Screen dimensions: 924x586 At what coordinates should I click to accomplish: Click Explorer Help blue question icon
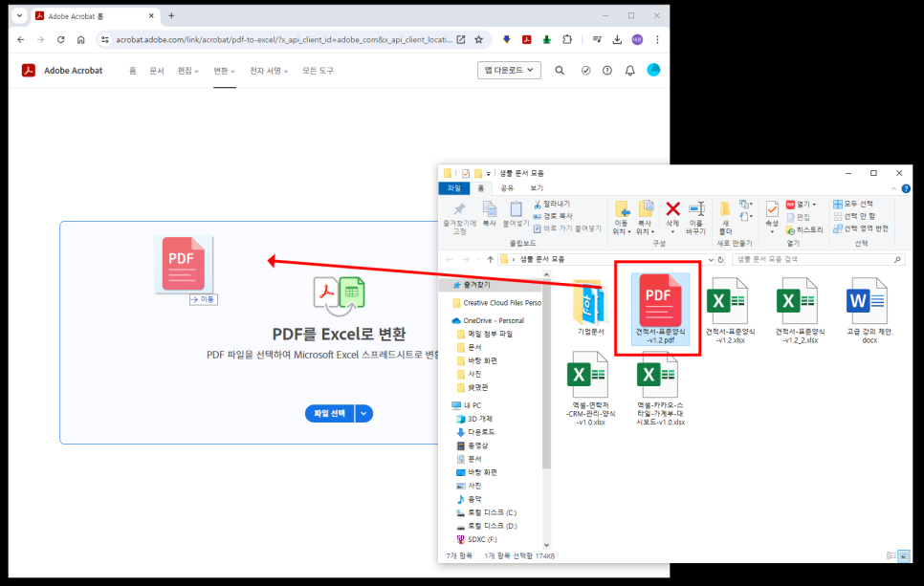pyautogui.click(x=906, y=188)
